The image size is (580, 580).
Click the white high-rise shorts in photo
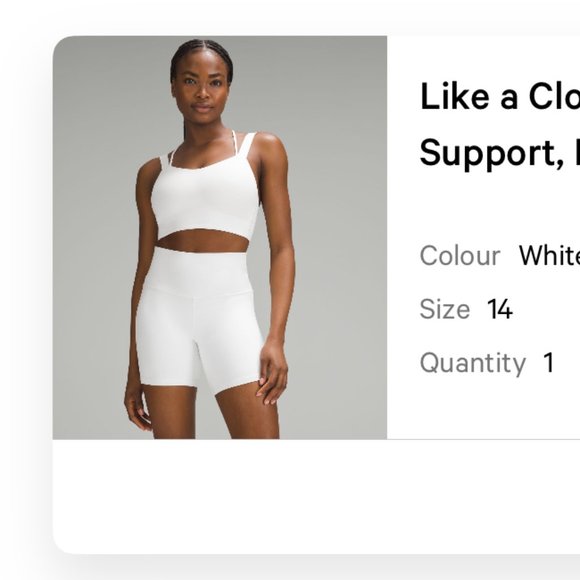point(200,318)
